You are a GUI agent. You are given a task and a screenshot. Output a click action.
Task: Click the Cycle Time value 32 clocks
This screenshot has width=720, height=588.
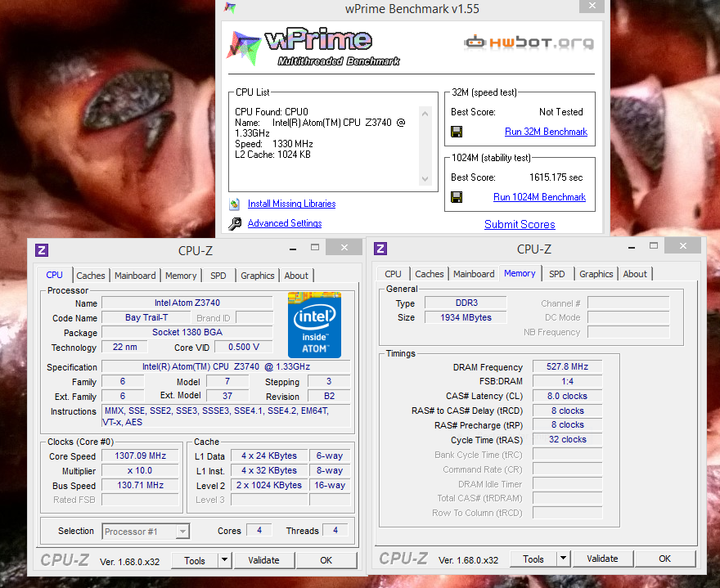[568, 439]
